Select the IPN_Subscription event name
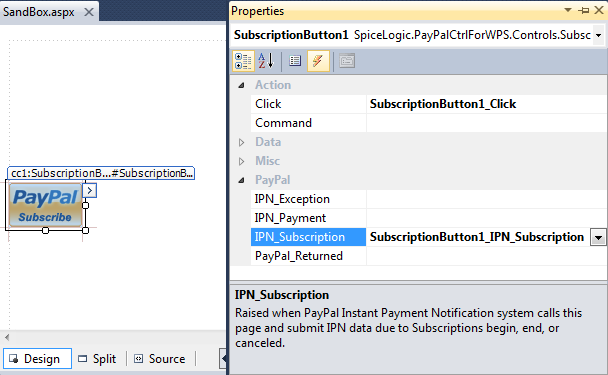This screenshot has height=375, width=608. (x=308, y=237)
